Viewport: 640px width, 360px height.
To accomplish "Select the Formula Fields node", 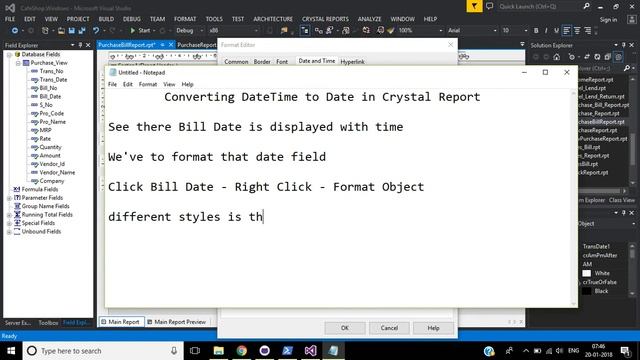I will [x=40, y=189].
